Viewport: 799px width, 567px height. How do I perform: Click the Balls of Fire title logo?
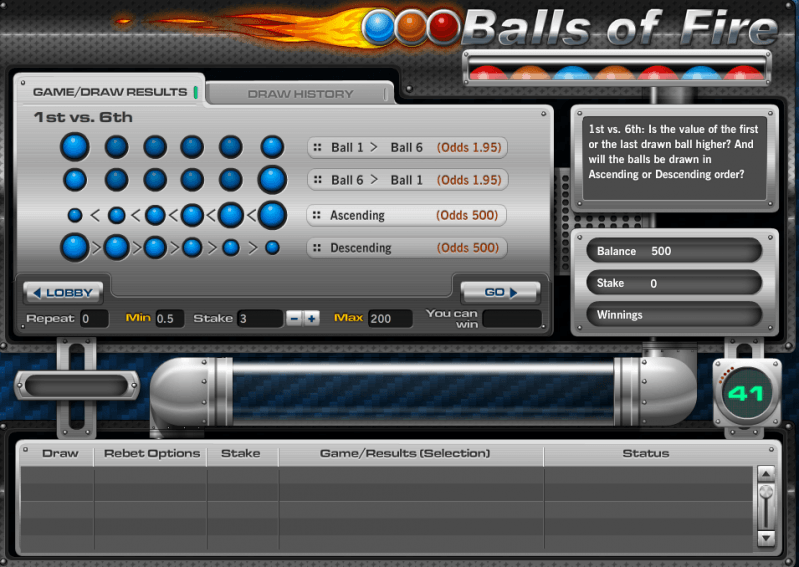click(x=620, y=27)
